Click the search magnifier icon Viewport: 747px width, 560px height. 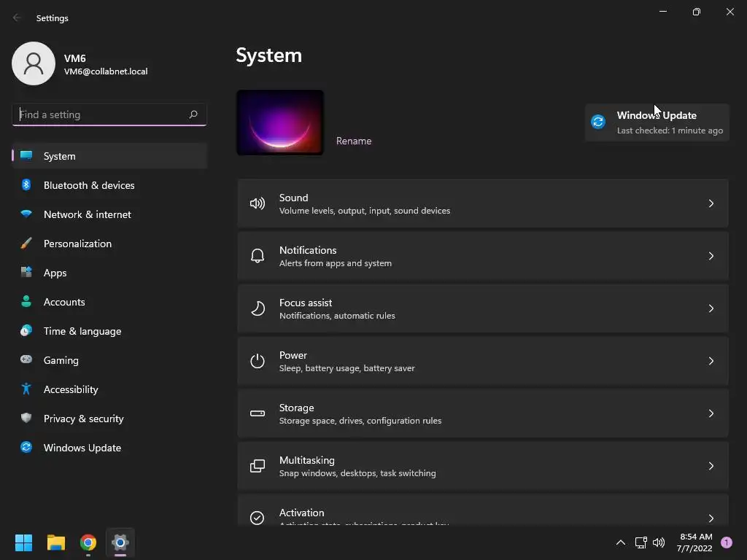(193, 114)
